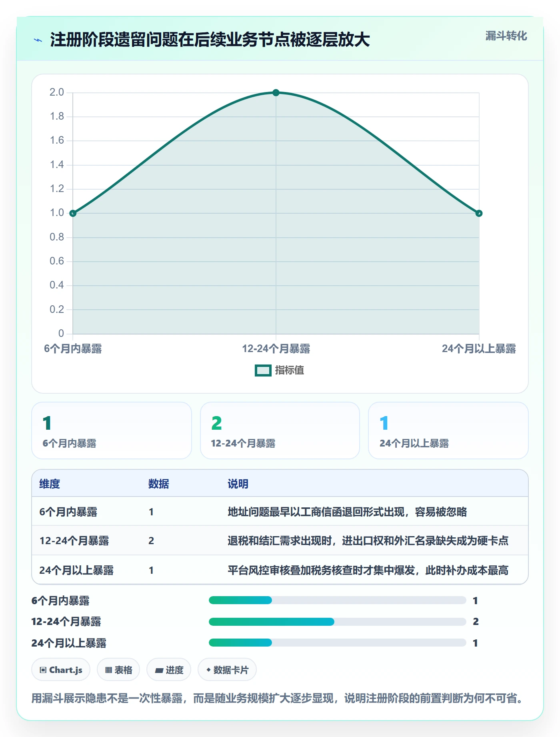The height and width of the screenshot is (737, 560).
Task: Click the 进度 tag chip
Action: point(169,670)
